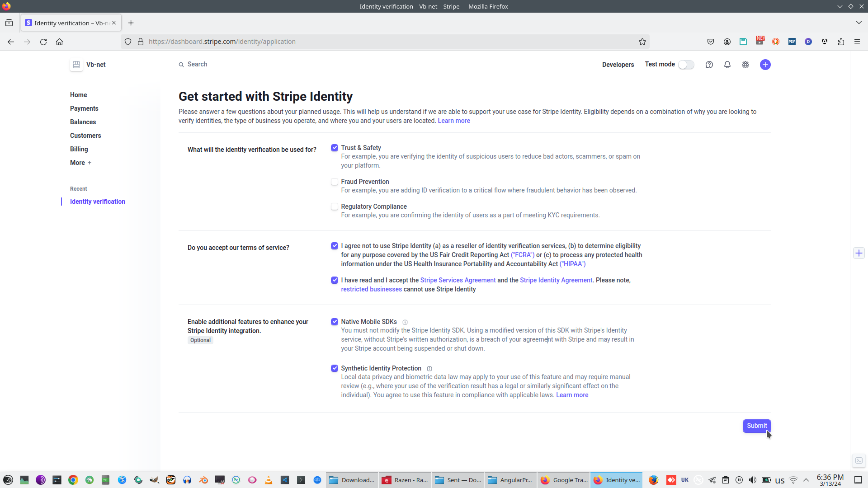Check the Regulatory Compliance option
This screenshot has width=868, height=488.
tap(335, 206)
